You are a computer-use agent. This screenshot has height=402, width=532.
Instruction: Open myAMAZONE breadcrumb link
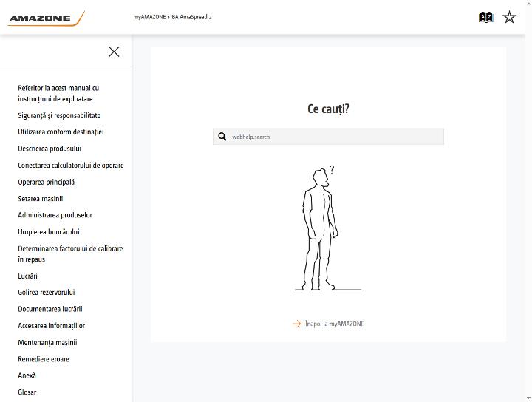click(149, 17)
